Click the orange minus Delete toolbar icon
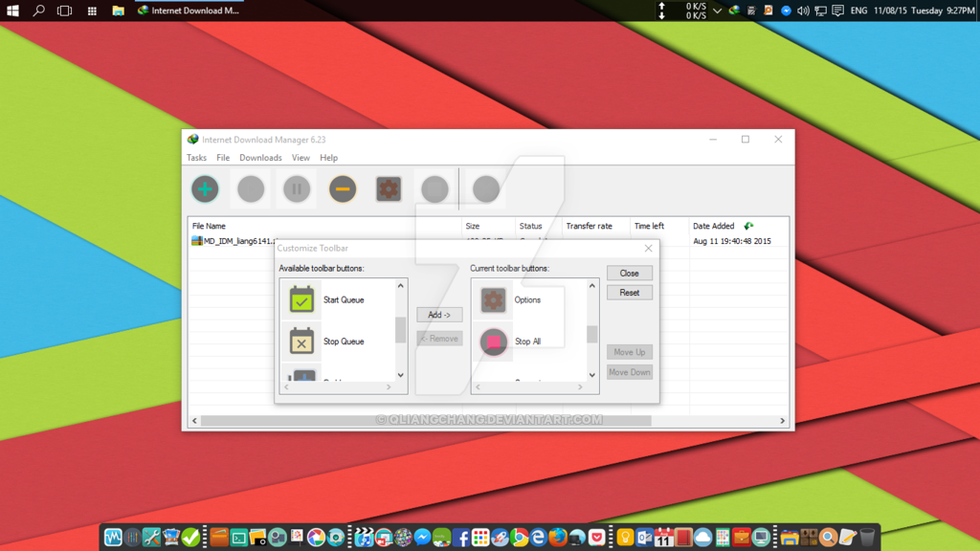 point(343,188)
